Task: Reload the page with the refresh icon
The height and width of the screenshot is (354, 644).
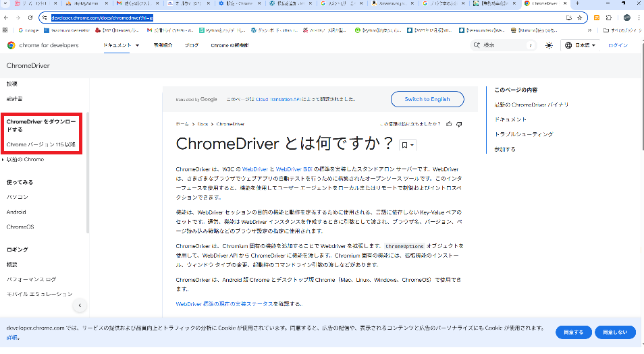Action: pos(31,18)
